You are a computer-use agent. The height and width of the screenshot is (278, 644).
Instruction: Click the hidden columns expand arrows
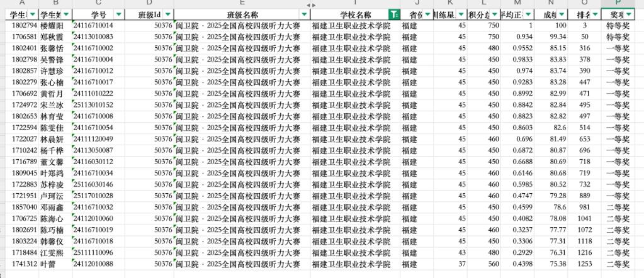tap(311, 5)
